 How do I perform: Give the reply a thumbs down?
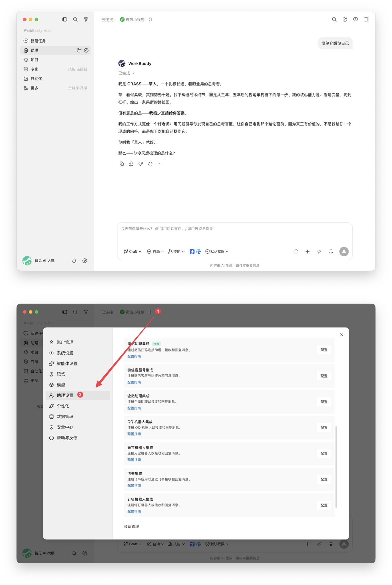click(141, 164)
